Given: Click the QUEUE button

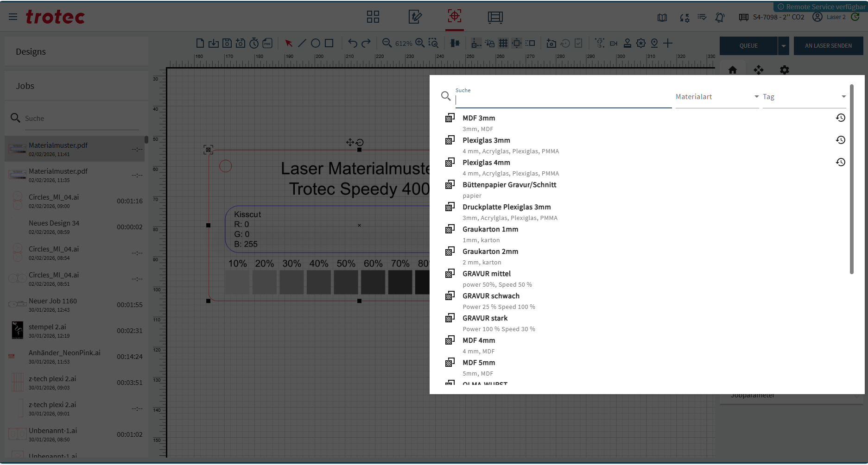Looking at the screenshot, I should coord(748,46).
